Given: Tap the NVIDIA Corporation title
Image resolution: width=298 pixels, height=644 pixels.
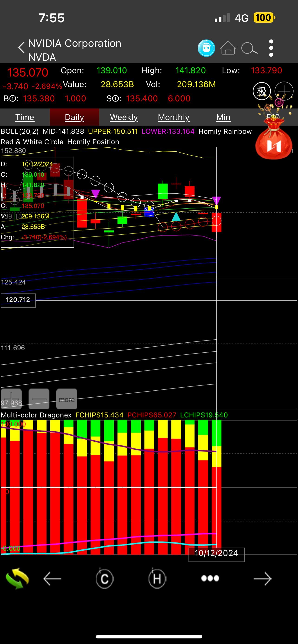Looking at the screenshot, I should click(x=74, y=44).
